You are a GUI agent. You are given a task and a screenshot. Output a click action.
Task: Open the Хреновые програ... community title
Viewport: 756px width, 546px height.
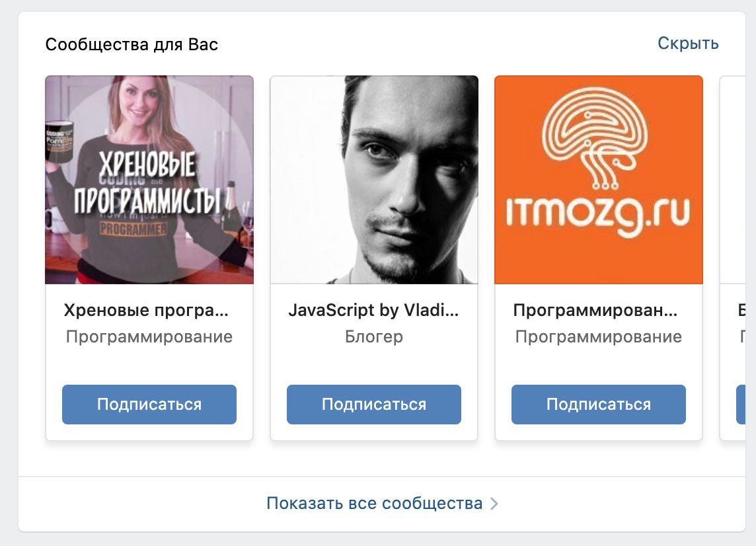[146, 310]
